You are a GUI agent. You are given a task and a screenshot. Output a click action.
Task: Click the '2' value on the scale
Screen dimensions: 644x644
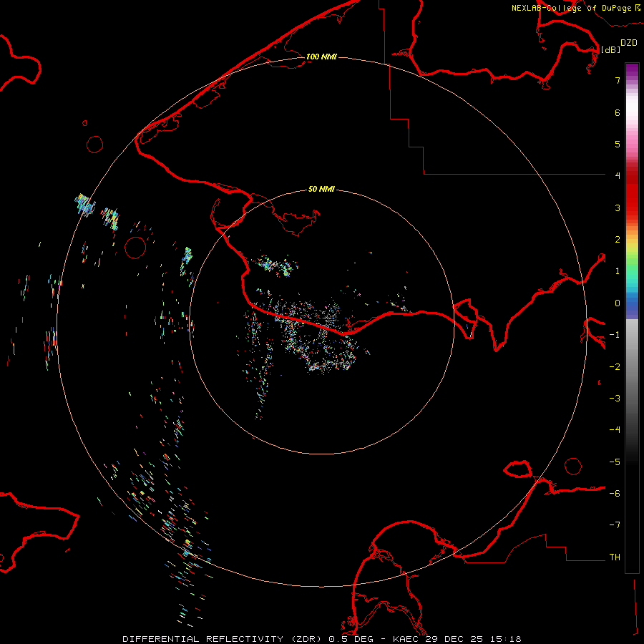pos(618,240)
